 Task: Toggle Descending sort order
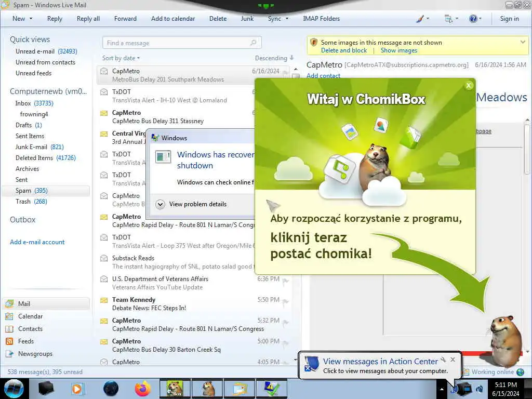pyautogui.click(x=274, y=58)
